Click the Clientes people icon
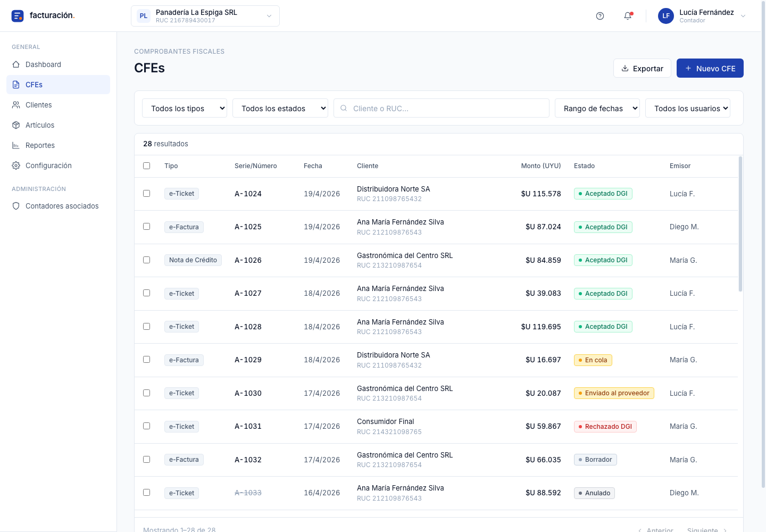 (x=16, y=105)
